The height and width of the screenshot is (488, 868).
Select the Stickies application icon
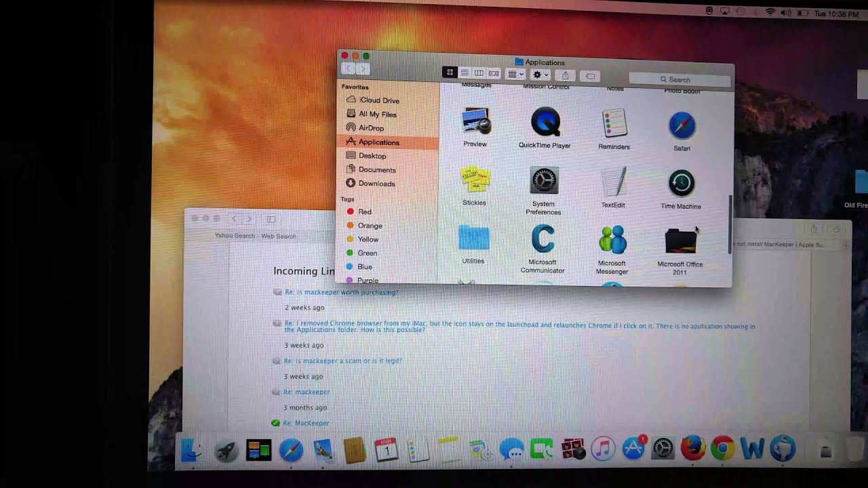click(475, 179)
